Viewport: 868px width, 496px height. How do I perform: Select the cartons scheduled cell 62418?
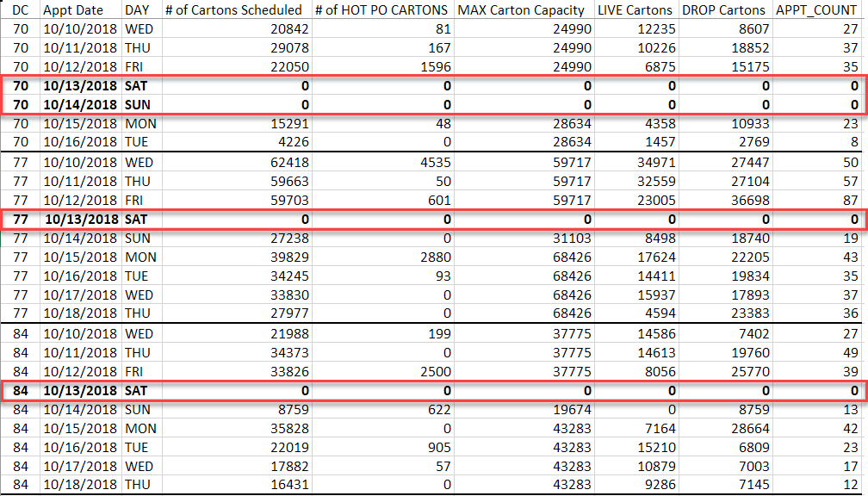(280, 163)
